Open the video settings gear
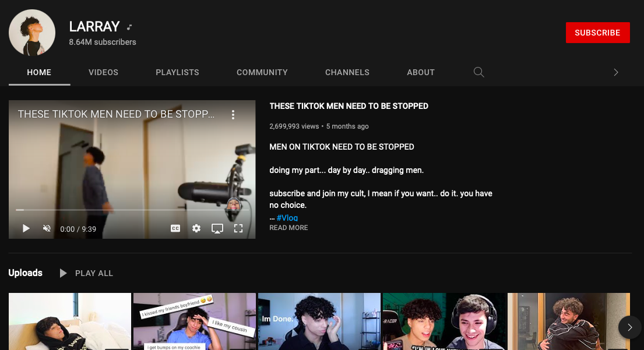 click(x=196, y=228)
